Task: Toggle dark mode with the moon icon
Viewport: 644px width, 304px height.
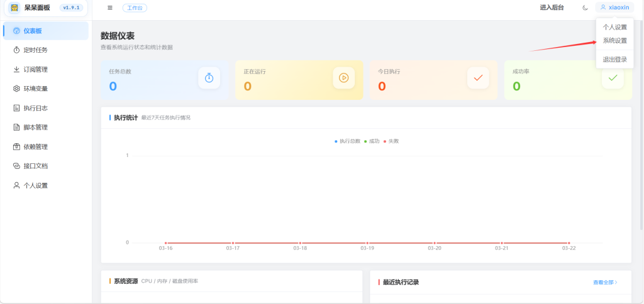Action: pyautogui.click(x=585, y=8)
